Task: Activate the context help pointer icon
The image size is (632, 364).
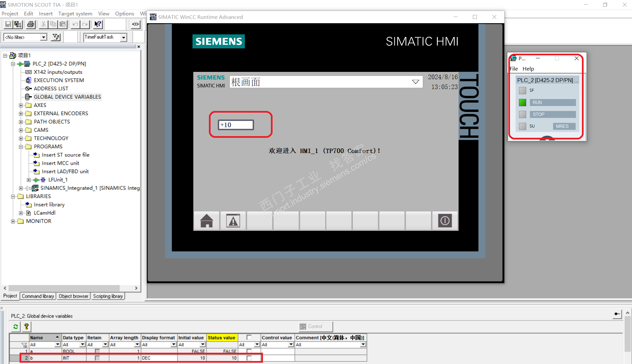Action: click(98, 24)
